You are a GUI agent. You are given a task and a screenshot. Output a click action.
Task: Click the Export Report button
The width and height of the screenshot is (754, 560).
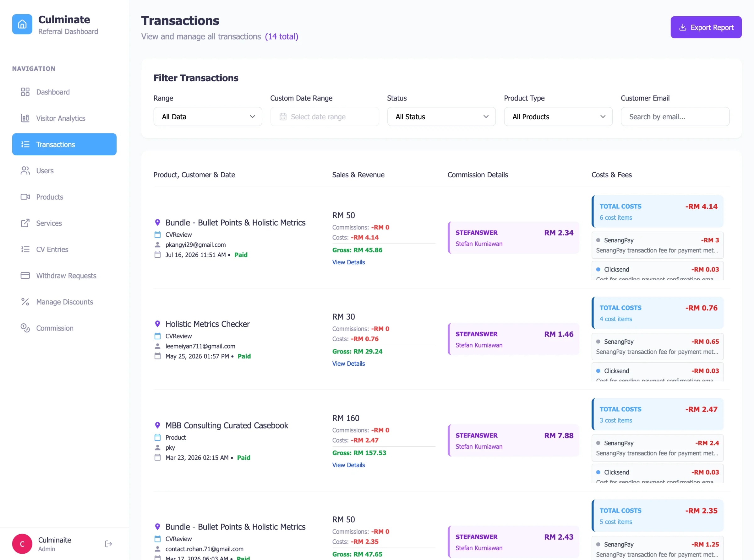tap(706, 27)
